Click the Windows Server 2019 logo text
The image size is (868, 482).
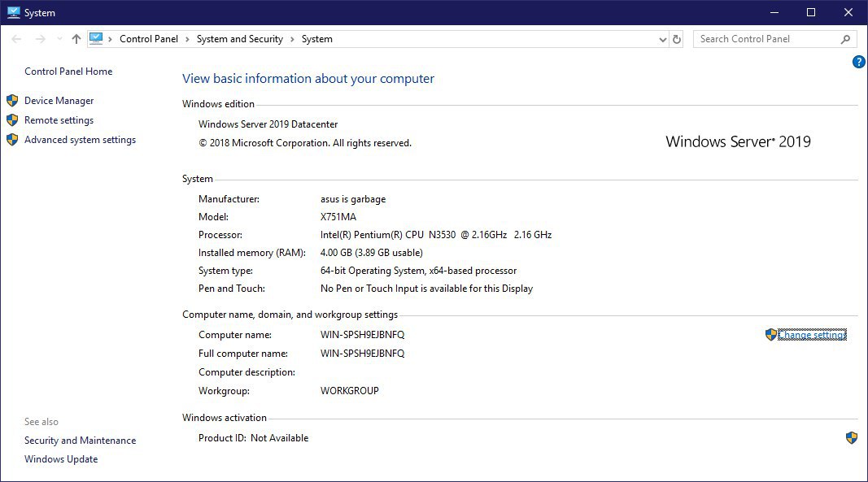(x=738, y=141)
